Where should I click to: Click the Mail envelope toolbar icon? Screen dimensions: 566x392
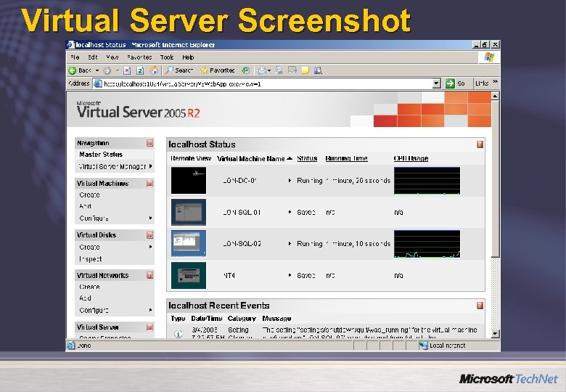262,70
